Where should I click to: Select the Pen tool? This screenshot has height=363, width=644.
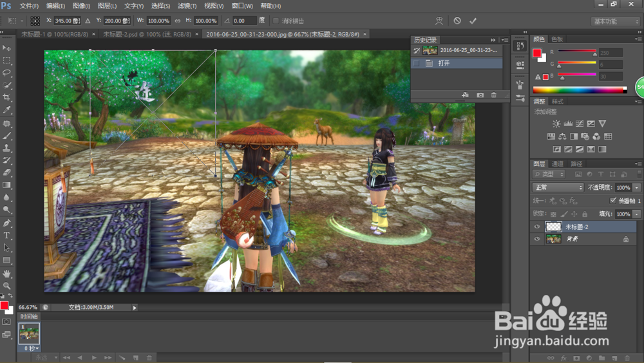pyautogui.click(x=6, y=223)
